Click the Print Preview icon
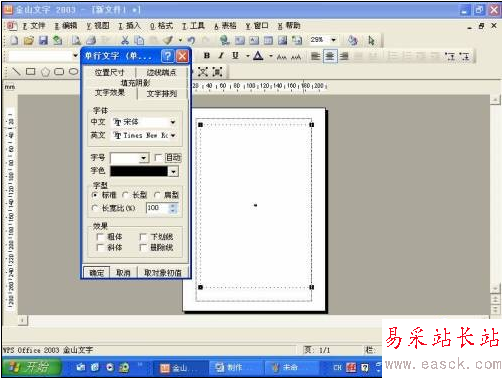The height and width of the screenshot is (379, 502). pos(76,40)
